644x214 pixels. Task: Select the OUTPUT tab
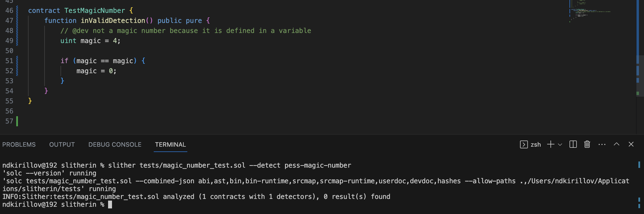(62, 144)
